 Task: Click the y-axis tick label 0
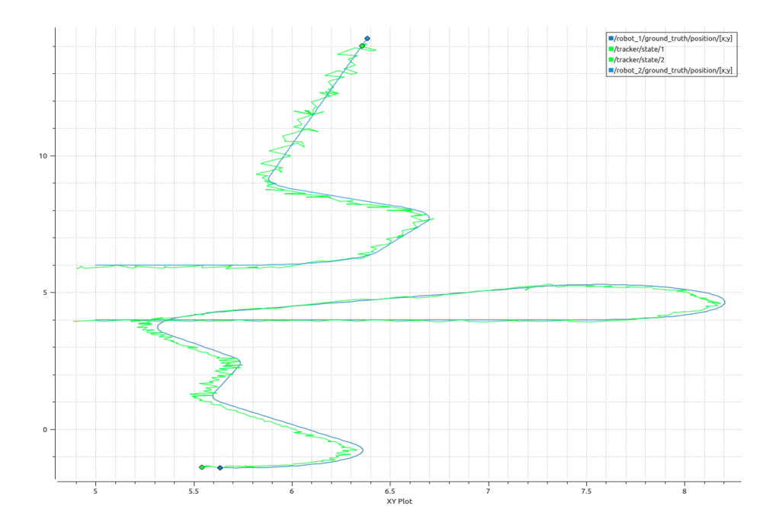click(45, 430)
